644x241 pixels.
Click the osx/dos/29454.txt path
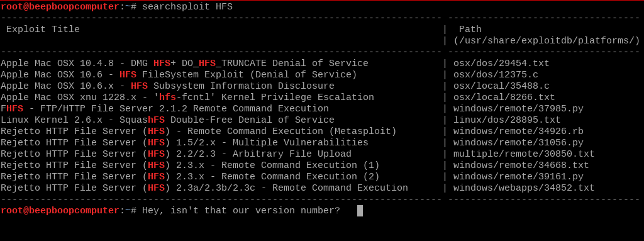(x=501, y=64)
